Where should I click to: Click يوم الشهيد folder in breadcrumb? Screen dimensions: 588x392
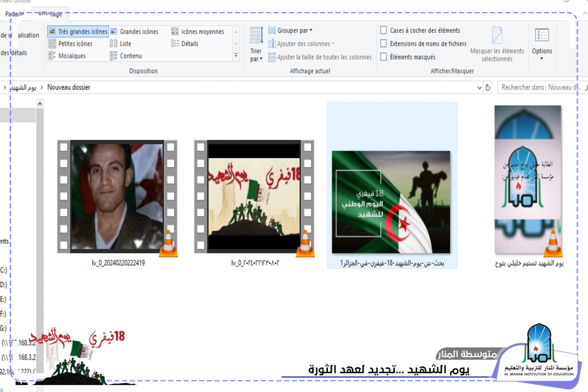[x=23, y=87]
